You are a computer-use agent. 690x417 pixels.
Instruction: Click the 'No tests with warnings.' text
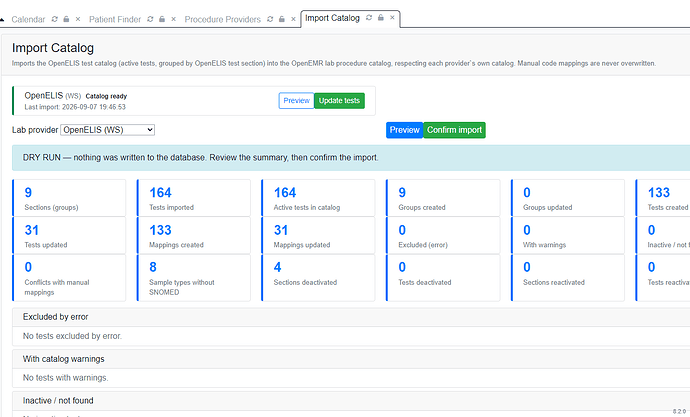coord(66,378)
